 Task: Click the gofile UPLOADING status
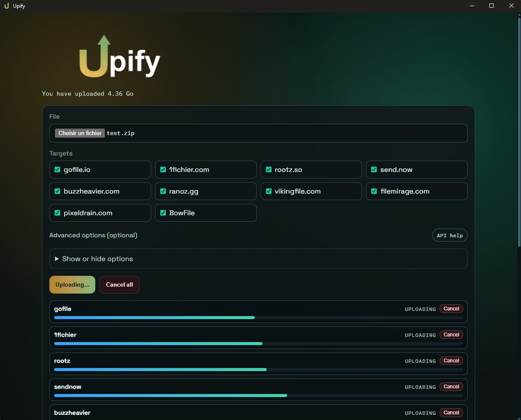420,309
